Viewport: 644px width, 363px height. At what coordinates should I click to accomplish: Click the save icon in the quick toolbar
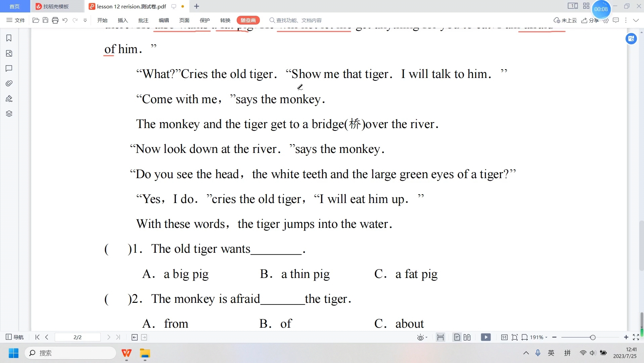click(x=45, y=20)
